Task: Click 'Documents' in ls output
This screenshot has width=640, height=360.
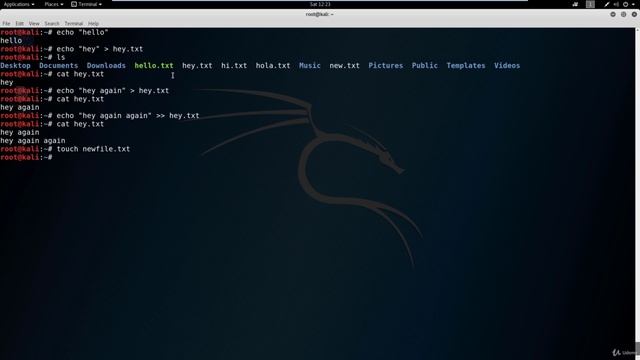Action: [58, 66]
